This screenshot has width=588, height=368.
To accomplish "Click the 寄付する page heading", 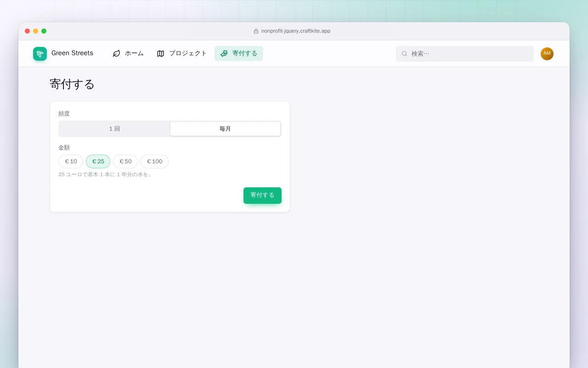I will click(x=72, y=84).
